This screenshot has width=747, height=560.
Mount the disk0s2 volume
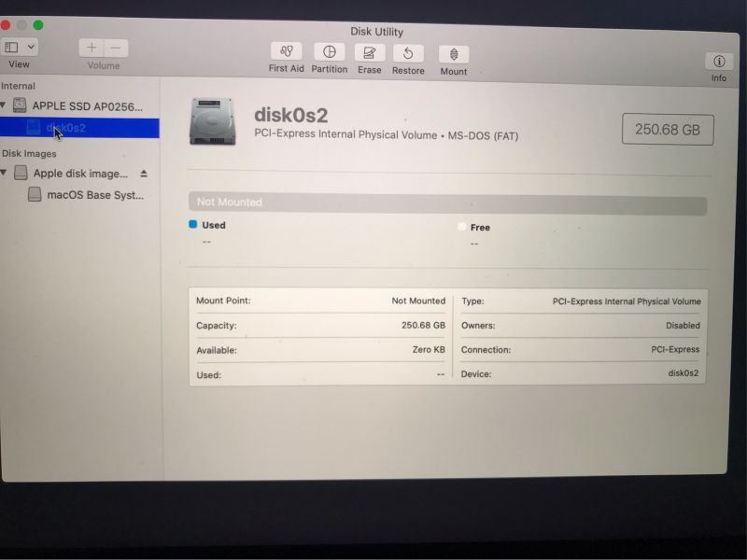click(x=453, y=53)
